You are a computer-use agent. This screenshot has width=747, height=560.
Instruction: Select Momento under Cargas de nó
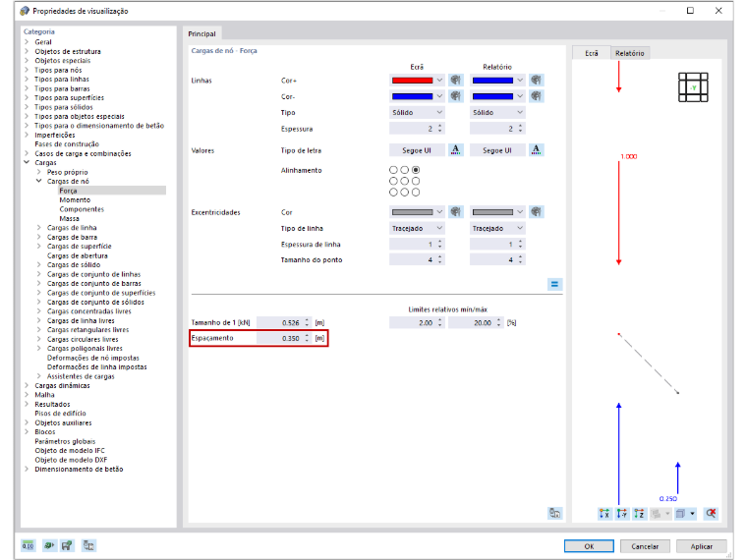click(x=75, y=199)
